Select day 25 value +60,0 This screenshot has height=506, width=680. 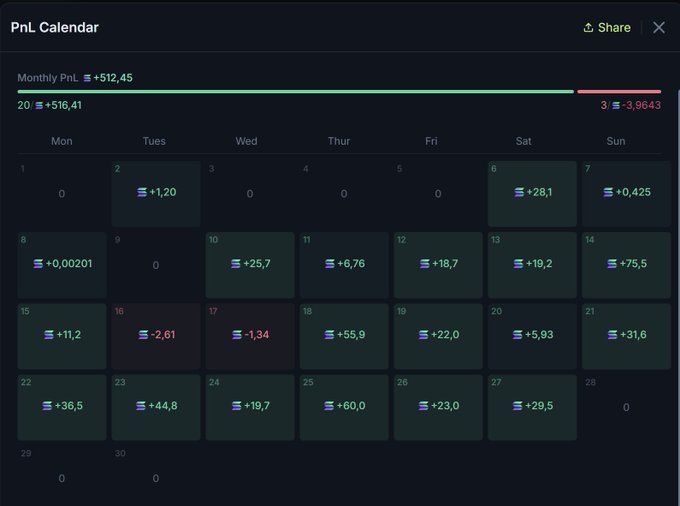351,406
